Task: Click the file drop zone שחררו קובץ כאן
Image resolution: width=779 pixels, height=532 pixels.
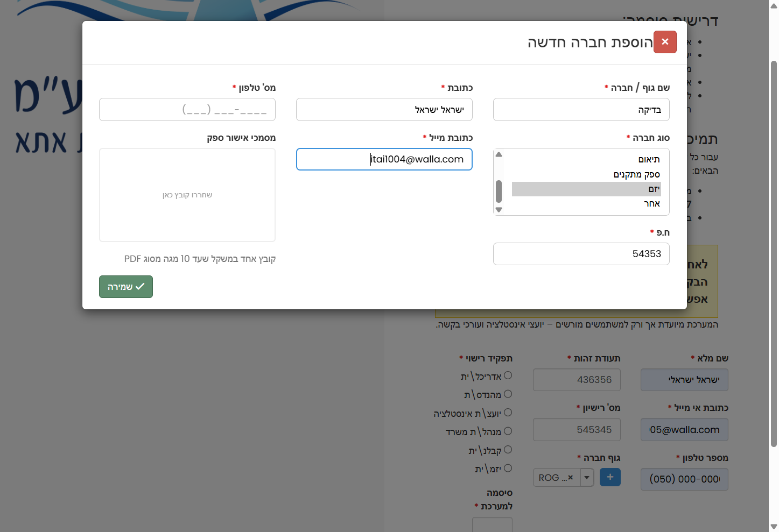Action: coord(187,195)
